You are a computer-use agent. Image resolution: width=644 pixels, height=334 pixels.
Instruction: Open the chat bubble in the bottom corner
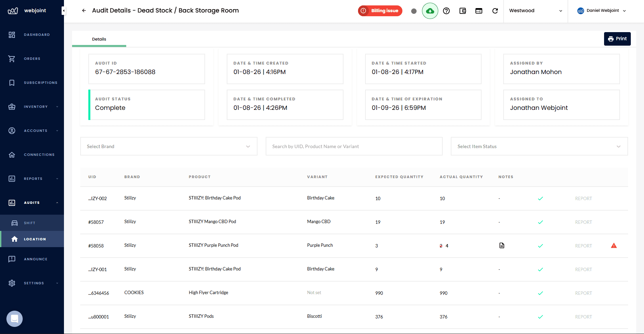pyautogui.click(x=14, y=318)
